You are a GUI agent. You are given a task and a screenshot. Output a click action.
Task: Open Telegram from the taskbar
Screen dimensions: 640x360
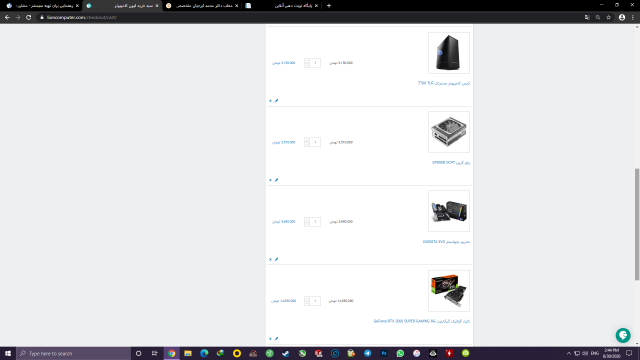click(x=367, y=353)
